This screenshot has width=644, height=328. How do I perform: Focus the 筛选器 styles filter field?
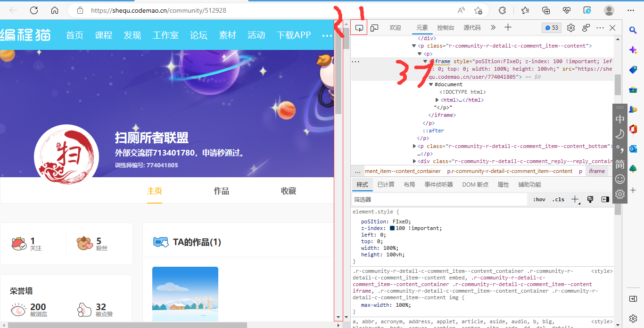click(439, 200)
